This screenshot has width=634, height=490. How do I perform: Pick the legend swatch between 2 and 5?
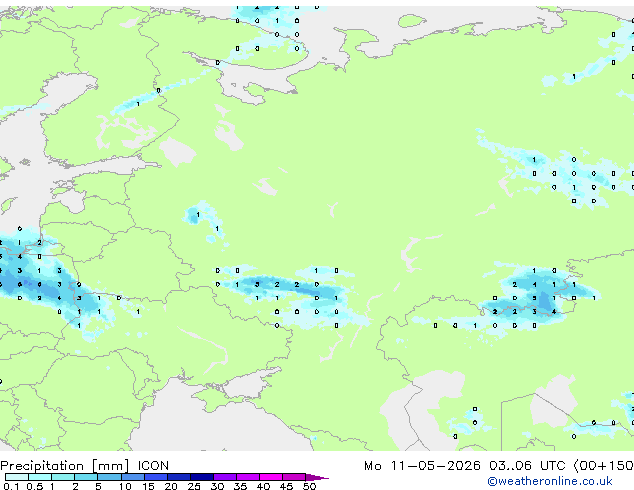point(86,477)
